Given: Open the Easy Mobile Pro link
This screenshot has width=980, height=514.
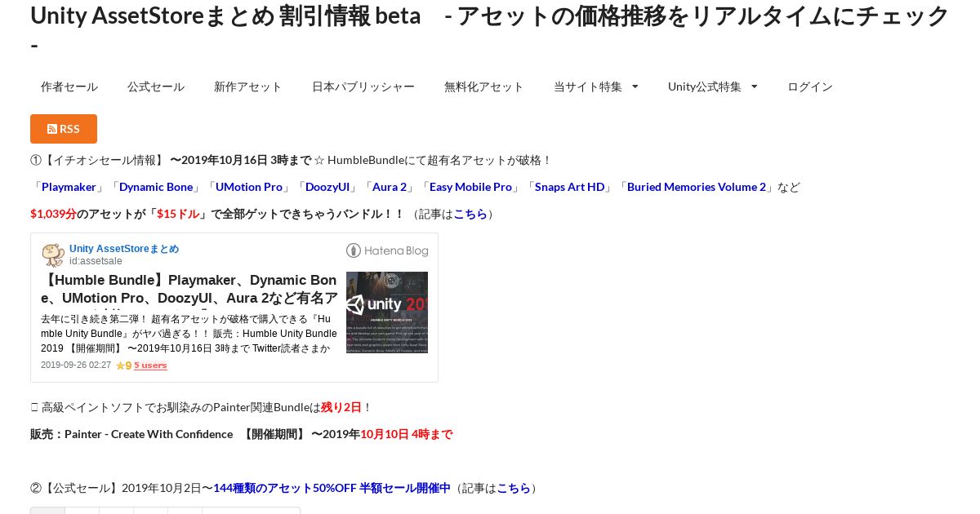Looking at the screenshot, I should pyautogui.click(x=470, y=187).
